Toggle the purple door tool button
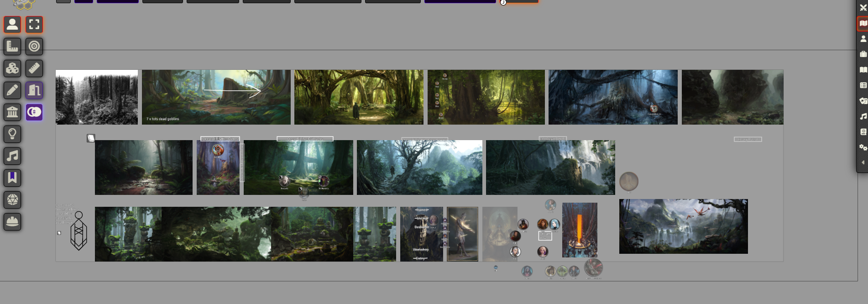This screenshot has height=304, width=868. [34, 90]
